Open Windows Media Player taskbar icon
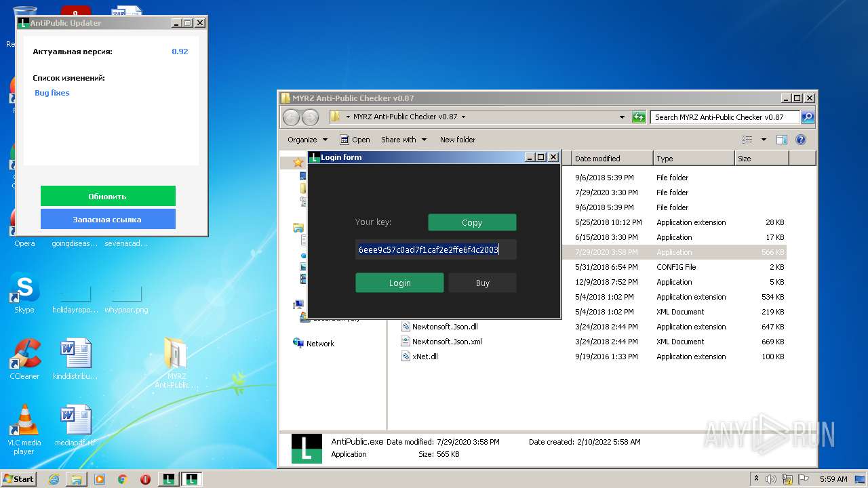This screenshot has height=488, width=868. click(x=100, y=479)
